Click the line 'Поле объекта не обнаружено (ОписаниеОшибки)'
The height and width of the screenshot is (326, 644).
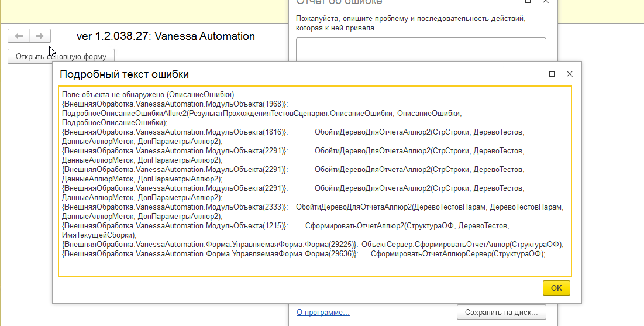[x=148, y=95]
